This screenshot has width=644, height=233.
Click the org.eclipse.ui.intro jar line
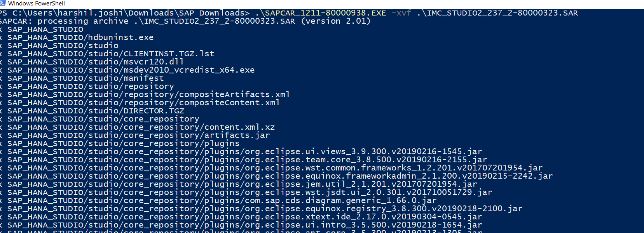coord(244,225)
